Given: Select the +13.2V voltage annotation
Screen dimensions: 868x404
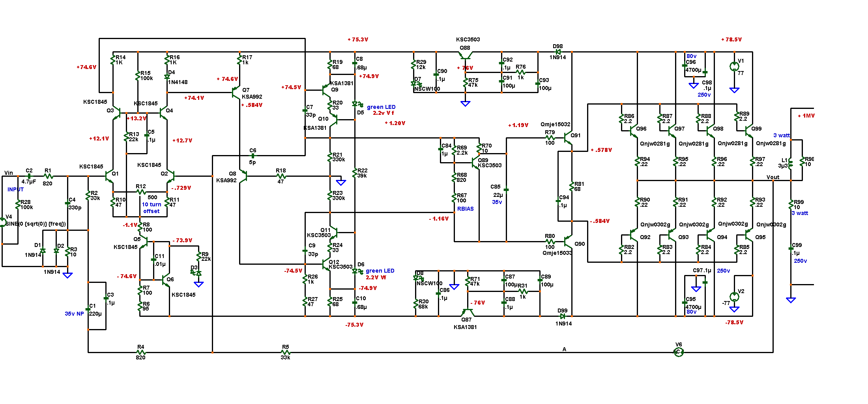Looking at the screenshot, I should tap(137, 118).
